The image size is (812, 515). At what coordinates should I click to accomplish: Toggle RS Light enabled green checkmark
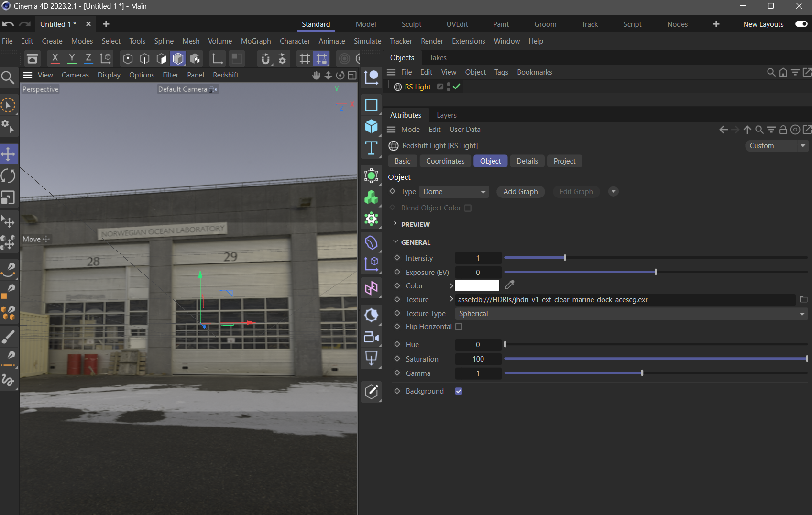tap(457, 87)
